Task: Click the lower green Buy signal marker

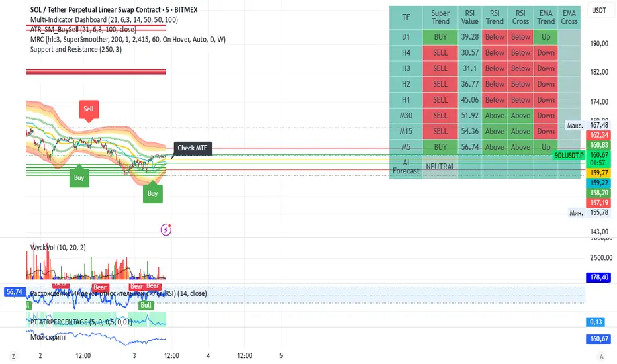Action: tap(153, 193)
